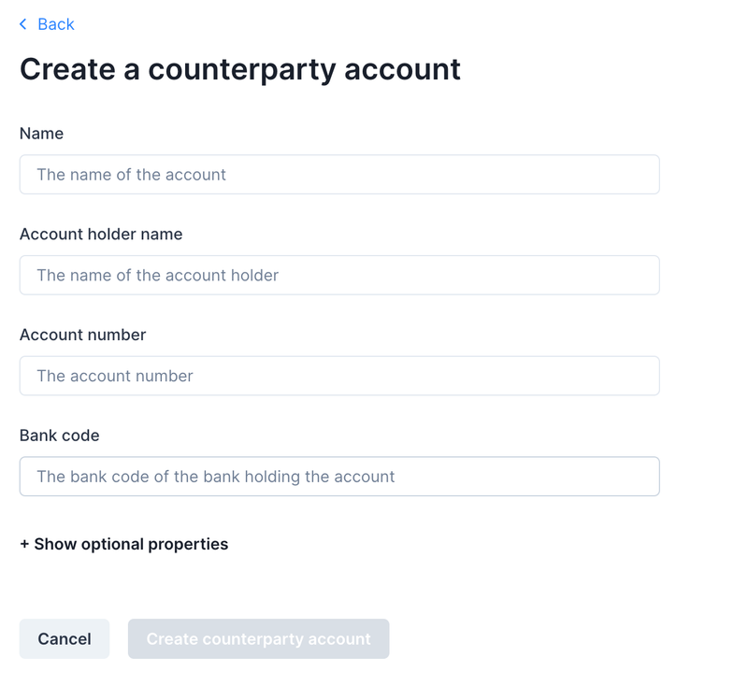Focus the Bank code input box
Screen dimensions: 748x700
(339, 477)
